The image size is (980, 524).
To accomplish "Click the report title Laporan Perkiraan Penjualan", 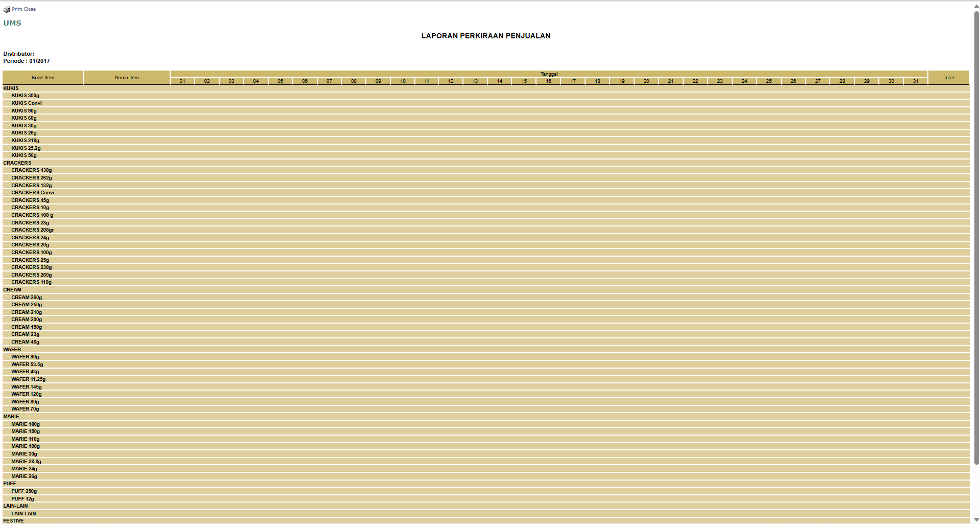I will pyautogui.click(x=485, y=36).
